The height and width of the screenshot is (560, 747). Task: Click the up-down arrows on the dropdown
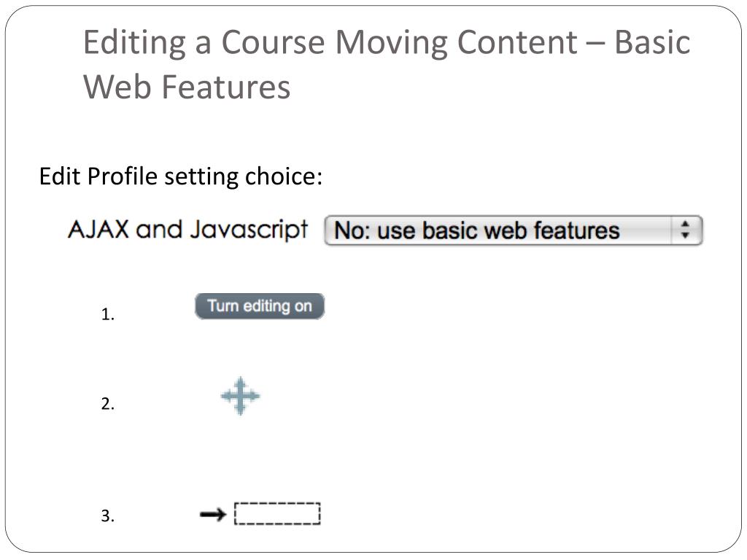click(x=684, y=230)
